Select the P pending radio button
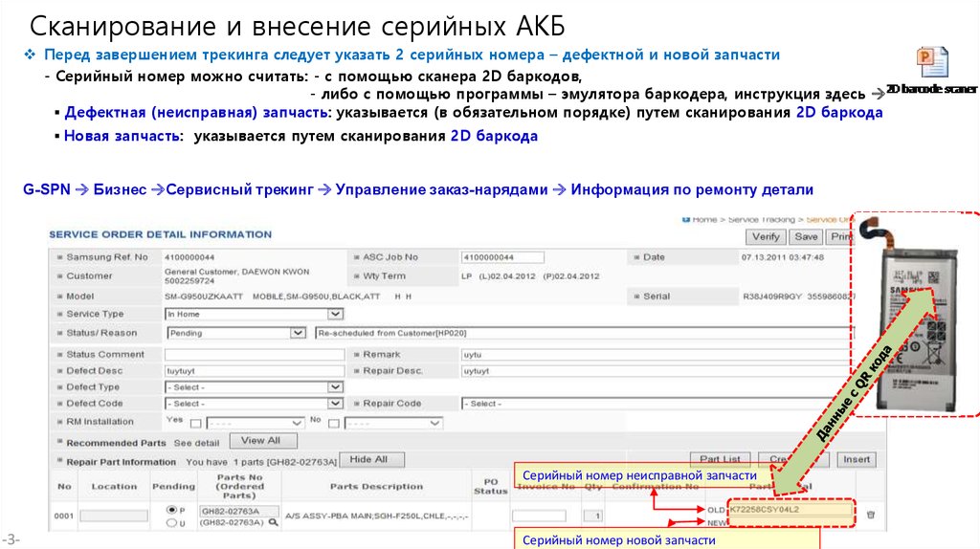 click(x=172, y=510)
